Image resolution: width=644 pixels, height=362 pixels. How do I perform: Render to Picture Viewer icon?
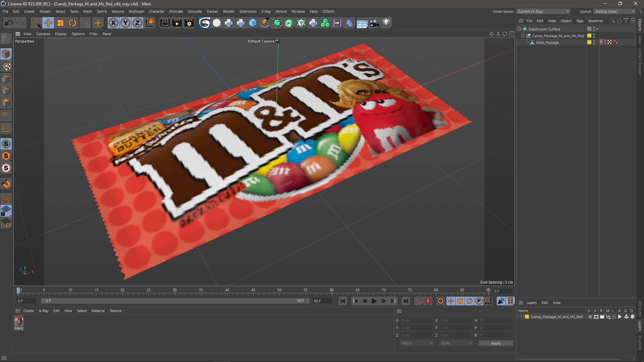coord(177,23)
